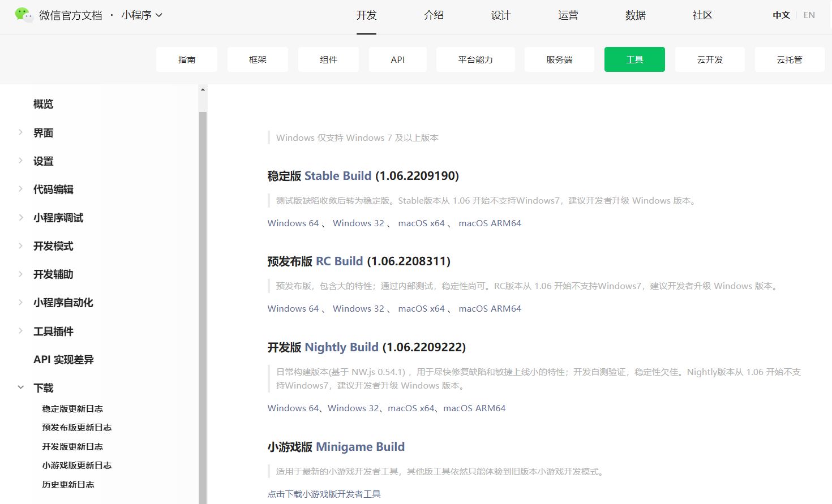Switch language to EN

coord(809,15)
